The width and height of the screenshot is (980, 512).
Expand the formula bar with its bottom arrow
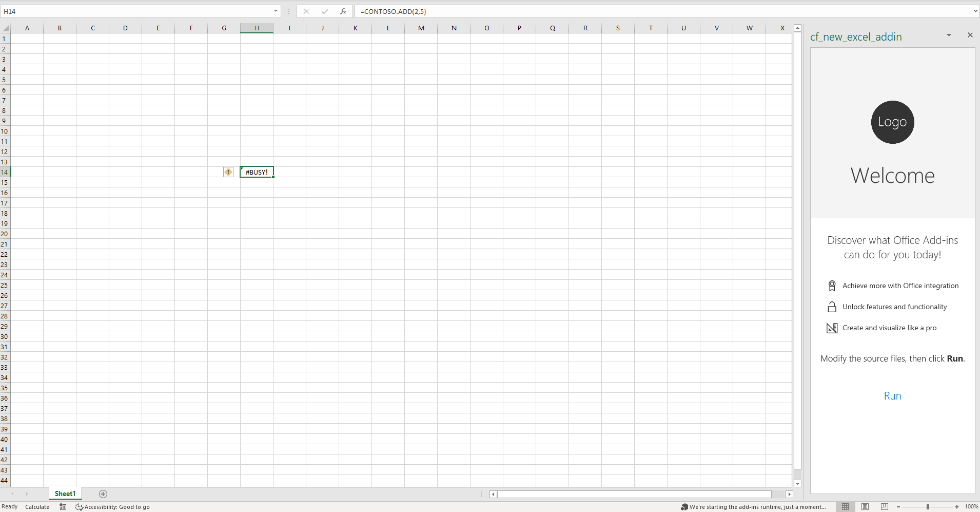(974, 11)
